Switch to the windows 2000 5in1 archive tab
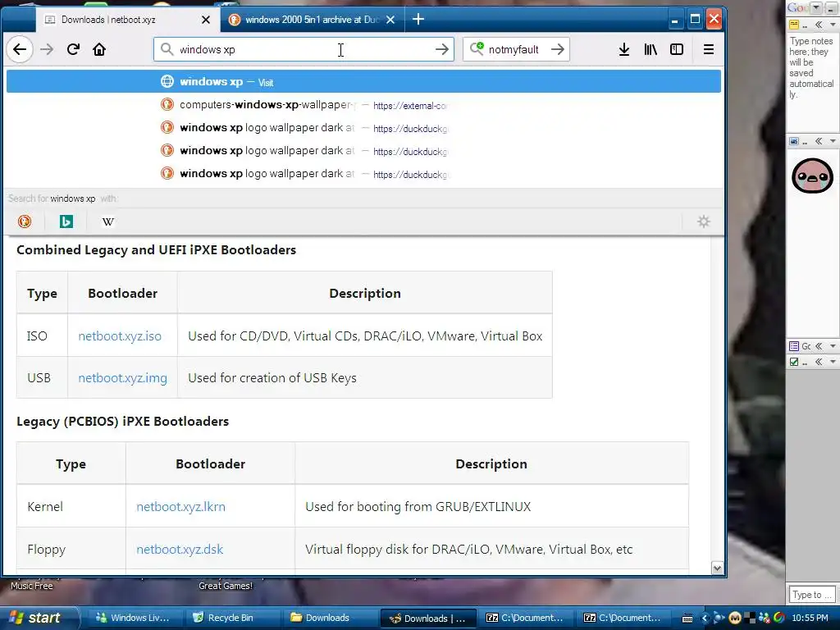Screen dimensions: 840x630 tap(313, 20)
